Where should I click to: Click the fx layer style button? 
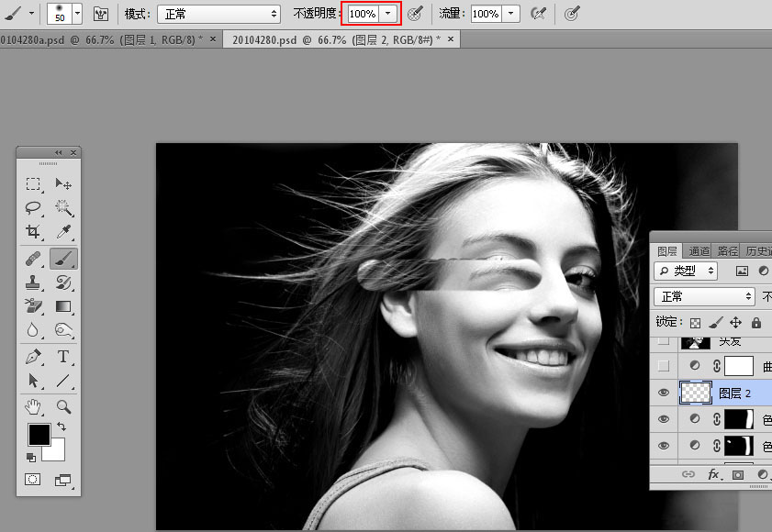point(713,474)
